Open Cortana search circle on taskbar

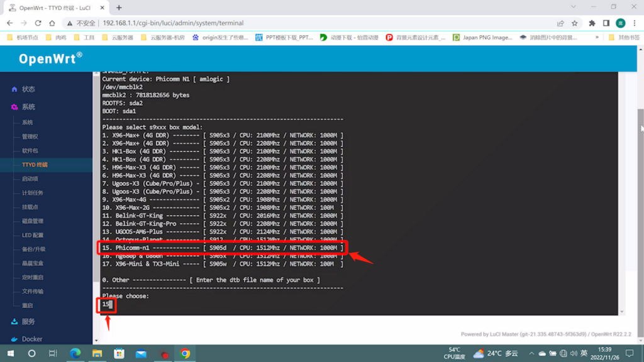tap(31, 353)
